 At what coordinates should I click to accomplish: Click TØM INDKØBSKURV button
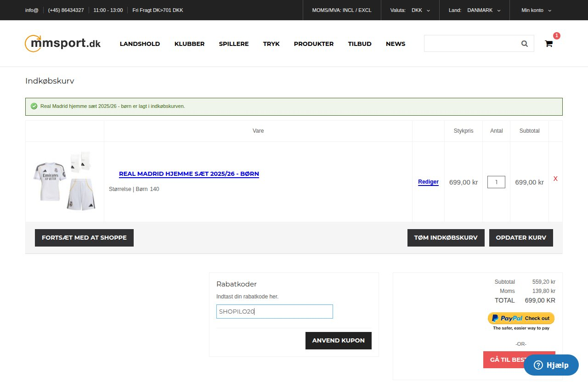pos(446,238)
